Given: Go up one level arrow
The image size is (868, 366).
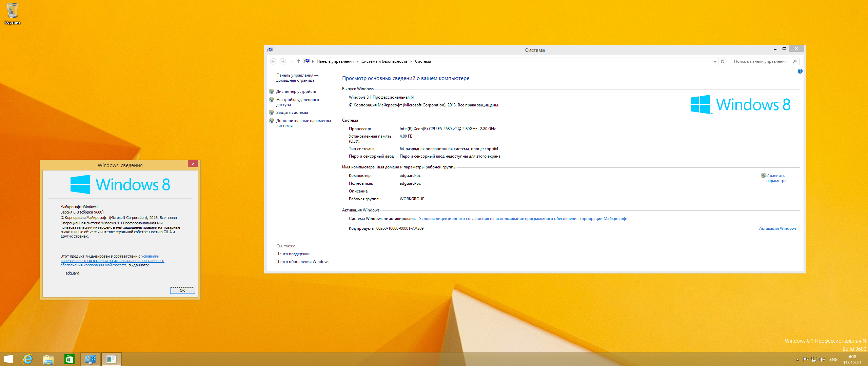Looking at the screenshot, I should pos(298,61).
